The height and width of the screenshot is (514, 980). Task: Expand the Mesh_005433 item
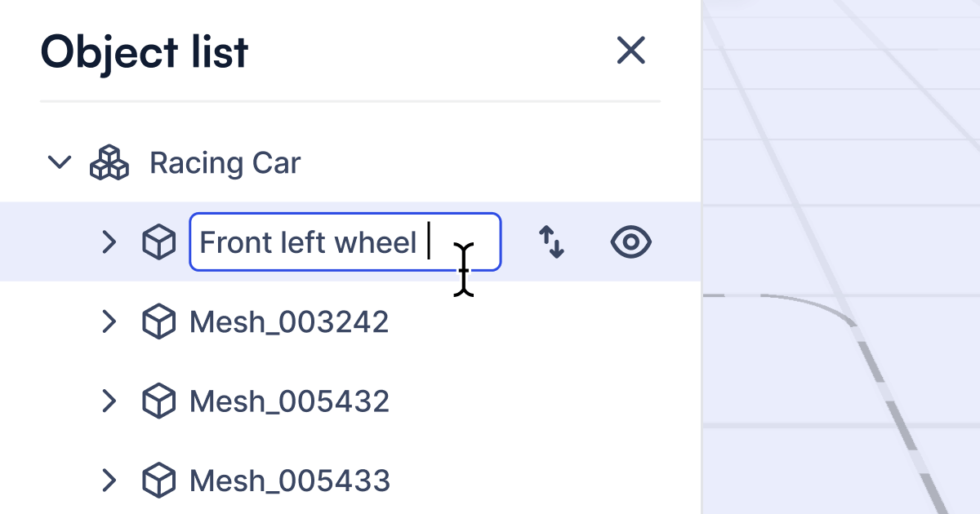[x=109, y=481]
